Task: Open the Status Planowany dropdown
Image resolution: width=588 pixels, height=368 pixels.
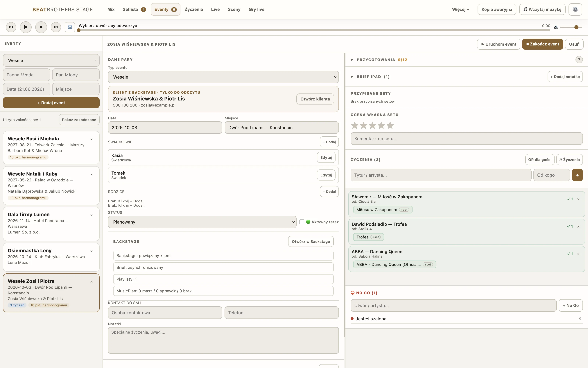Action: (202, 222)
